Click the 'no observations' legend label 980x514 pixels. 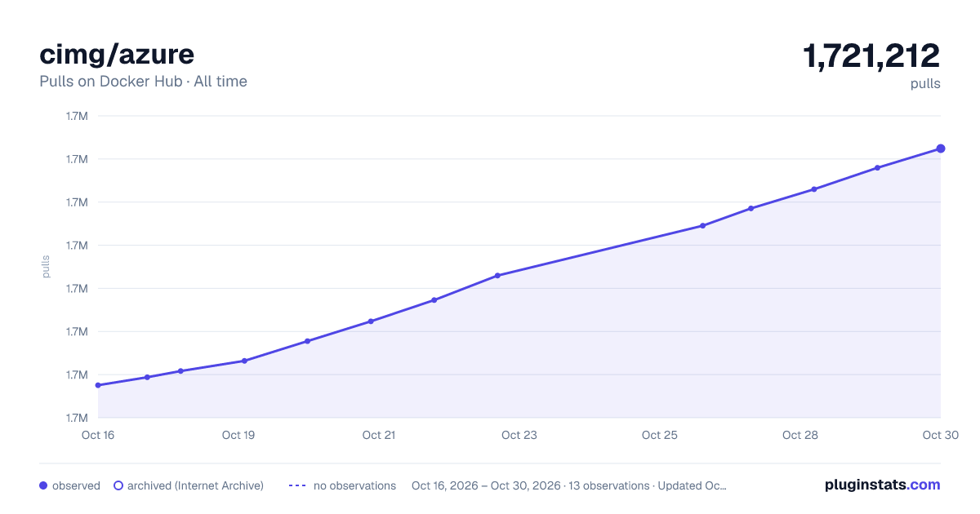(x=354, y=485)
